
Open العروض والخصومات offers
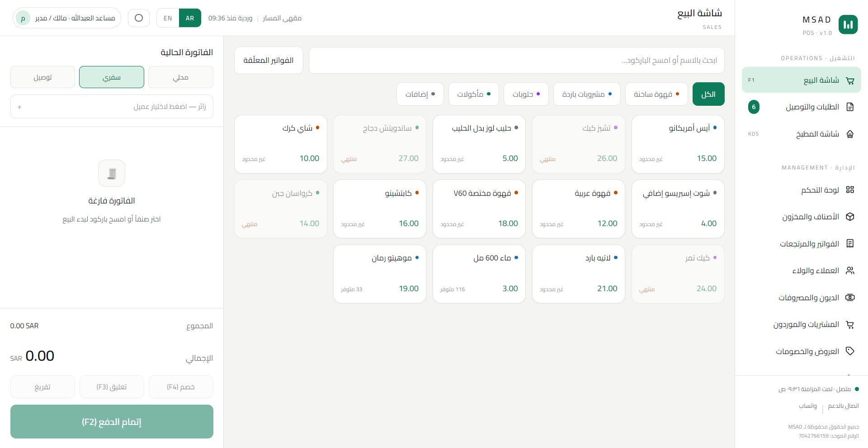(801, 351)
